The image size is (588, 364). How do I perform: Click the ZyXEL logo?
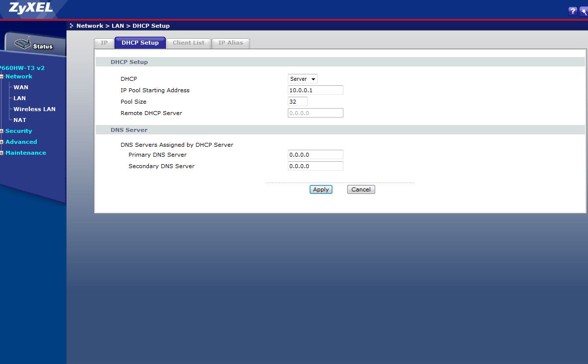[x=30, y=8]
